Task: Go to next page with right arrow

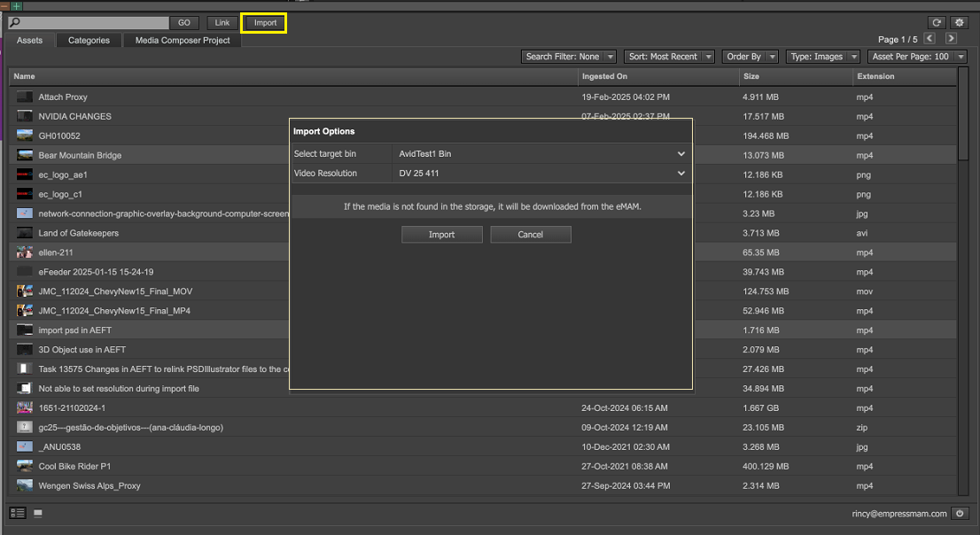Action: tap(951, 39)
